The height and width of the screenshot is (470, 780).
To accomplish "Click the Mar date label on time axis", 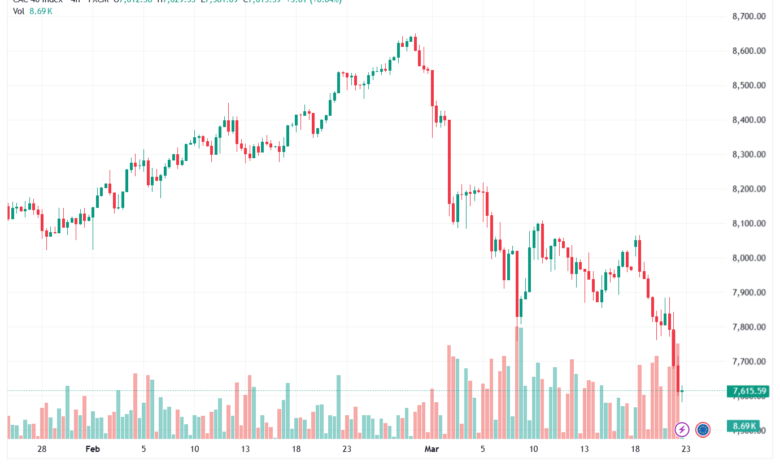I will 431,449.
